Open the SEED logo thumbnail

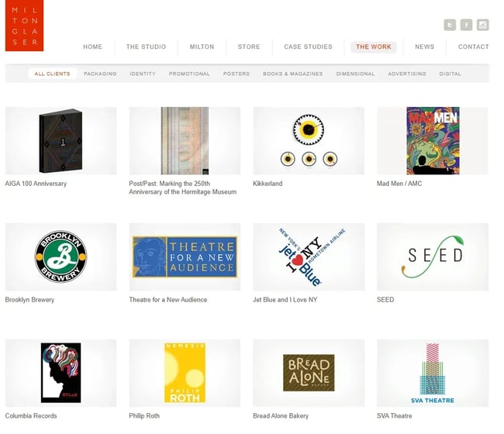(x=433, y=257)
